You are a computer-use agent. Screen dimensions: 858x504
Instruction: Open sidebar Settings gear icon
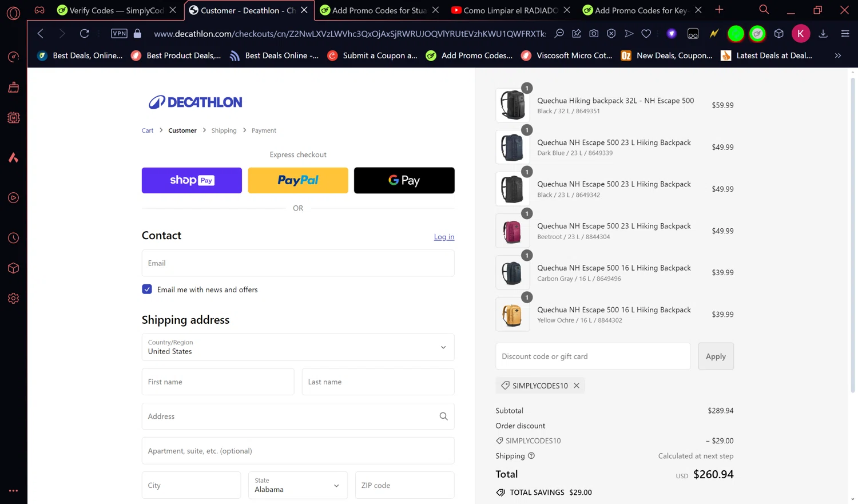pyautogui.click(x=14, y=299)
